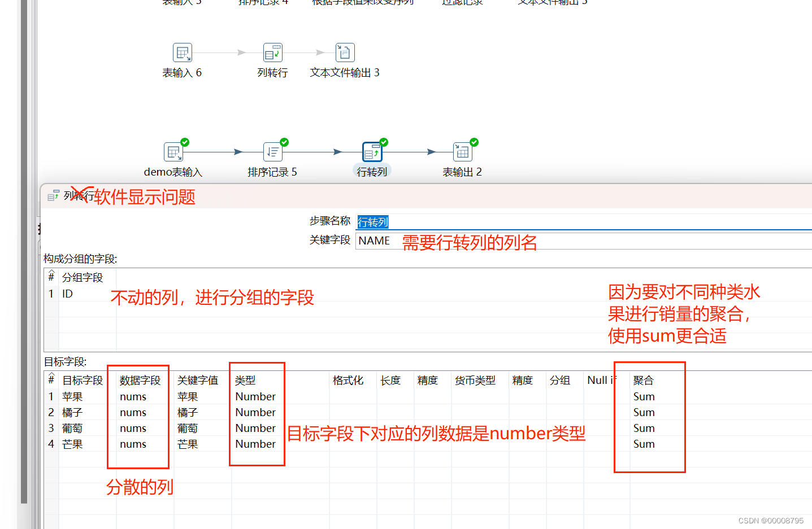Select the 表输出 2 step icon

click(x=463, y=152)
